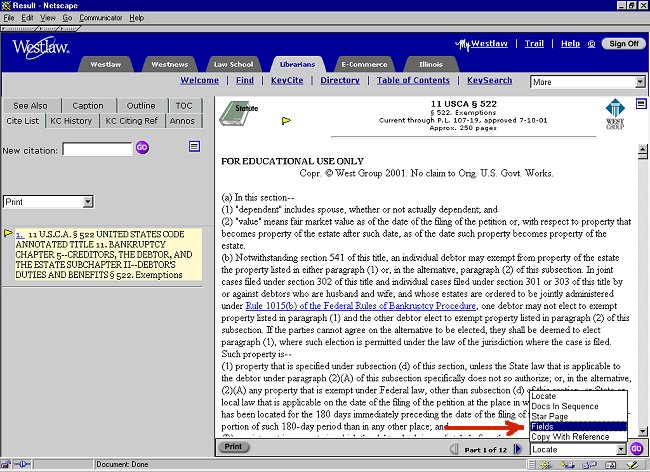Click the page view icon in the left panel

coord(194,146)
